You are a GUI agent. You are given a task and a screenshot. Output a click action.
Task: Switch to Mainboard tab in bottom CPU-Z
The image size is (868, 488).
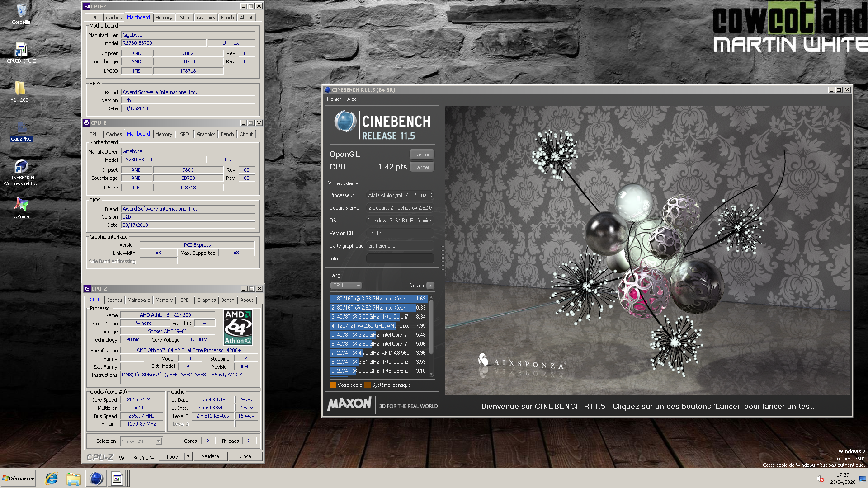click(139, 300)
